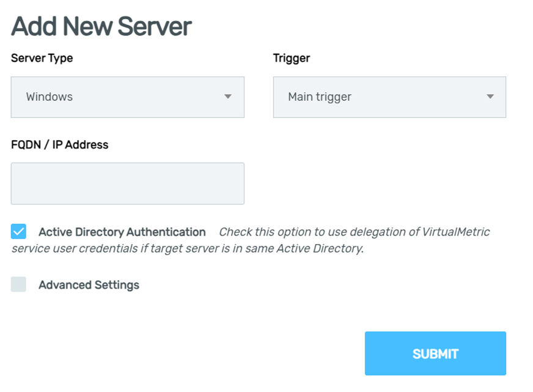The height and width of the screenshot is (392, 533).
Task: Click the SUBMIT button
Action: coord(435,353)
